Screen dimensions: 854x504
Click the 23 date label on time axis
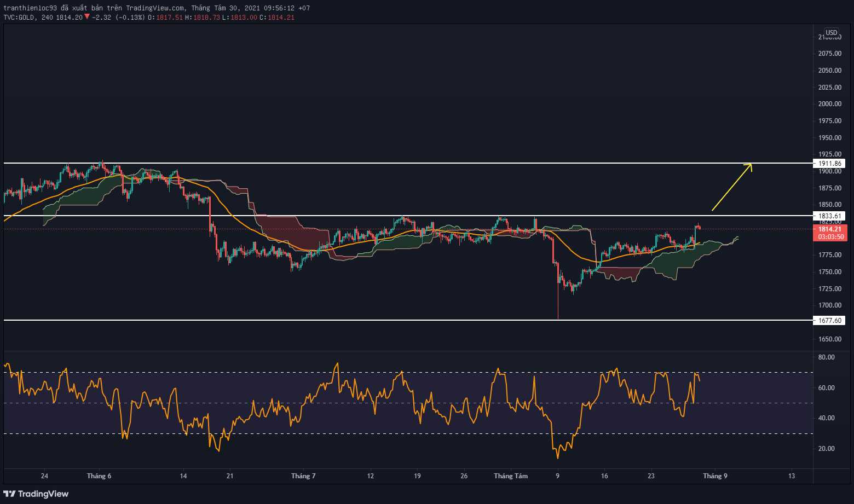pos(651,476)
